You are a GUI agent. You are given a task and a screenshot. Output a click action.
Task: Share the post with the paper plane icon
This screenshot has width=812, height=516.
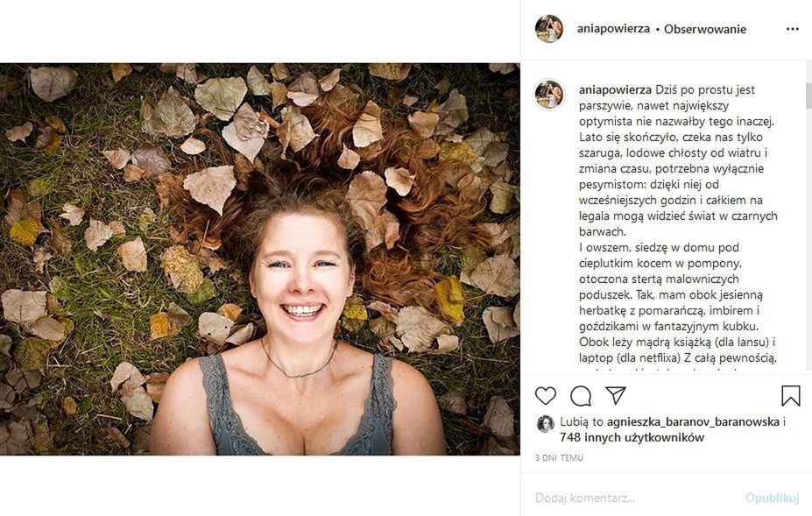616,395
